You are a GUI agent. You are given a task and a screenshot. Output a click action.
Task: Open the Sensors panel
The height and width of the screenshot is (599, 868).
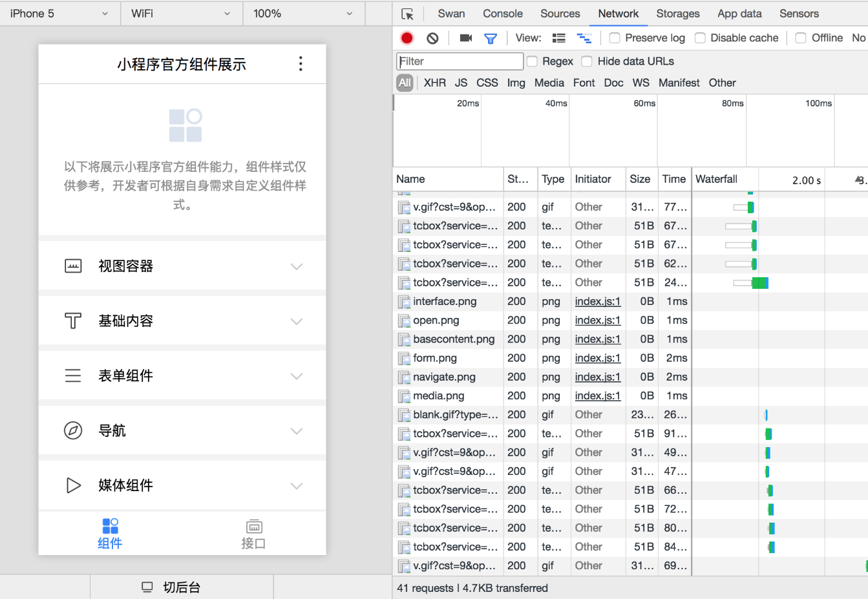(x=798, y=13)
